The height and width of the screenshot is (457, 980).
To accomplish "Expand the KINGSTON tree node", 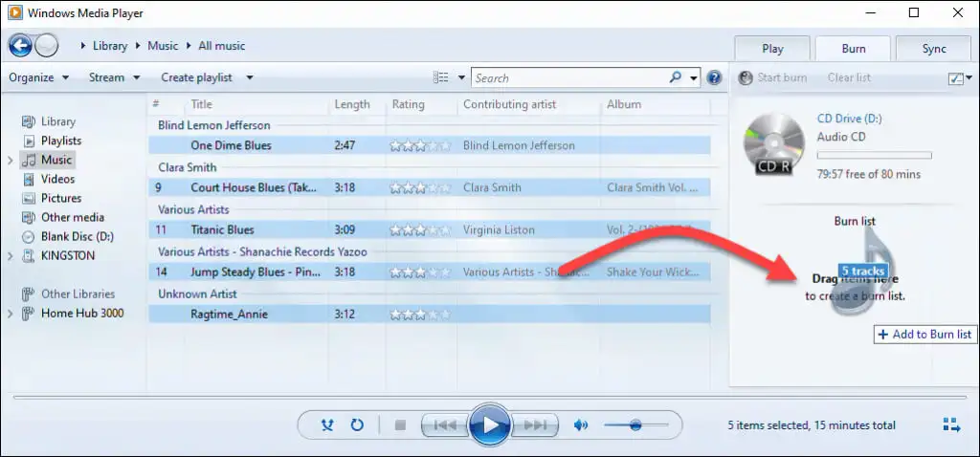I will click(10, 256).
